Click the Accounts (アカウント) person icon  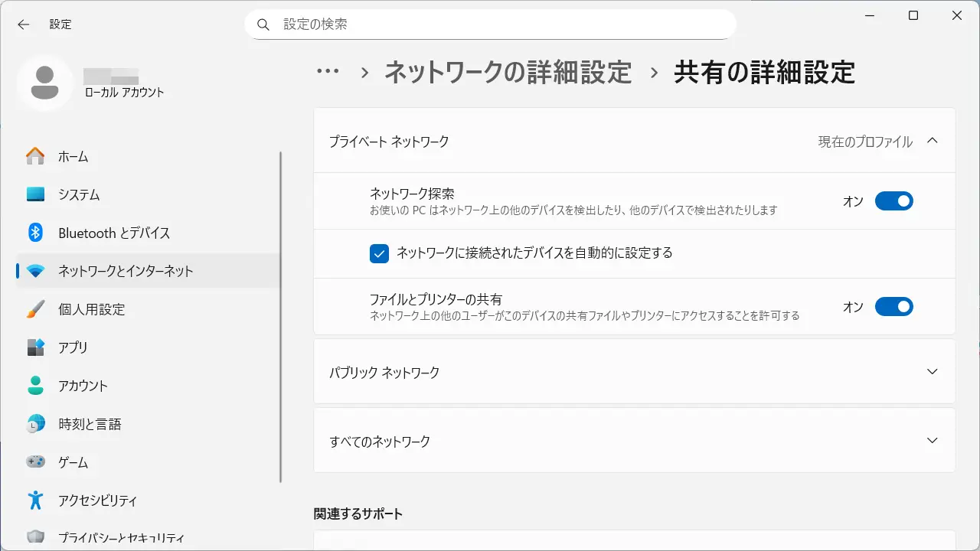click(x=35, y=386)
